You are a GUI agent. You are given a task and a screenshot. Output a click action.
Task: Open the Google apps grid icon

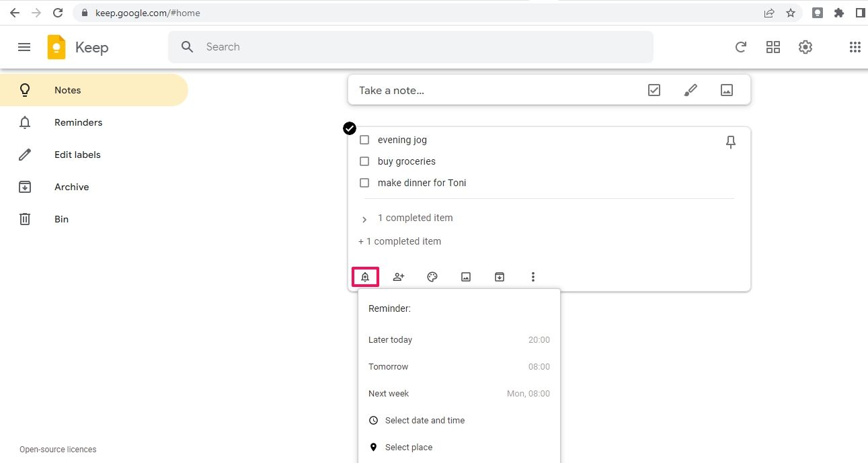[855, 47]
